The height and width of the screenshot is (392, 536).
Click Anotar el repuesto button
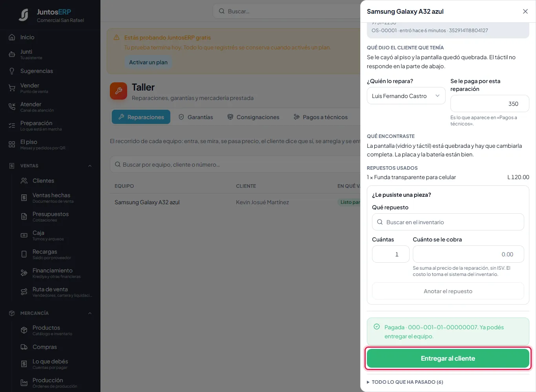pos(448,291)
